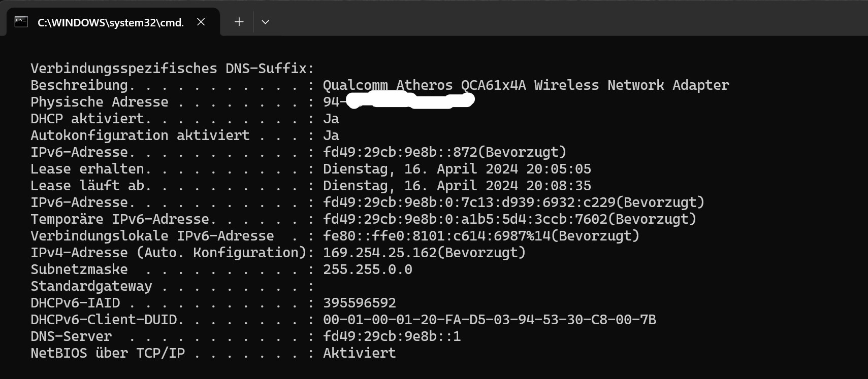Select the C:\WINDOWS\system32\cmd tab

(110, 22)
